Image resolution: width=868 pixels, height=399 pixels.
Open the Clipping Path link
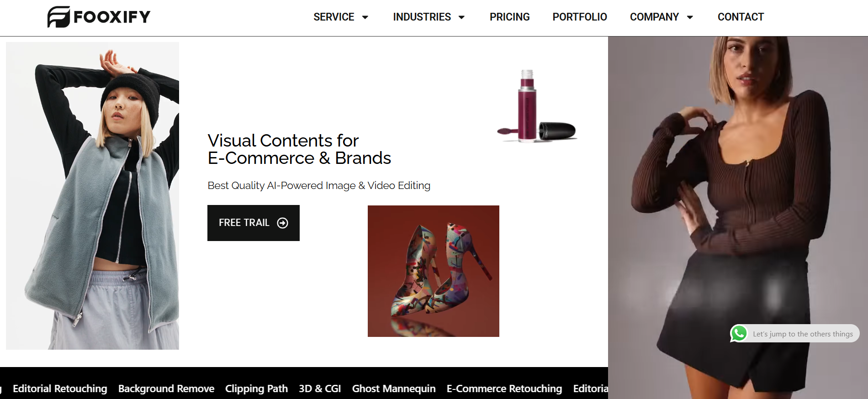pos(256,388)
